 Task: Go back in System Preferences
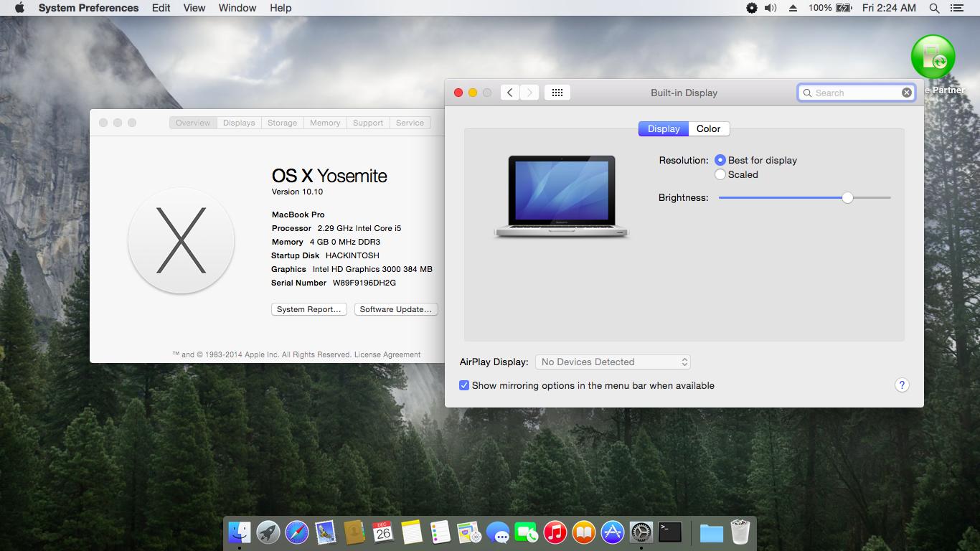[x=509, y=93]
